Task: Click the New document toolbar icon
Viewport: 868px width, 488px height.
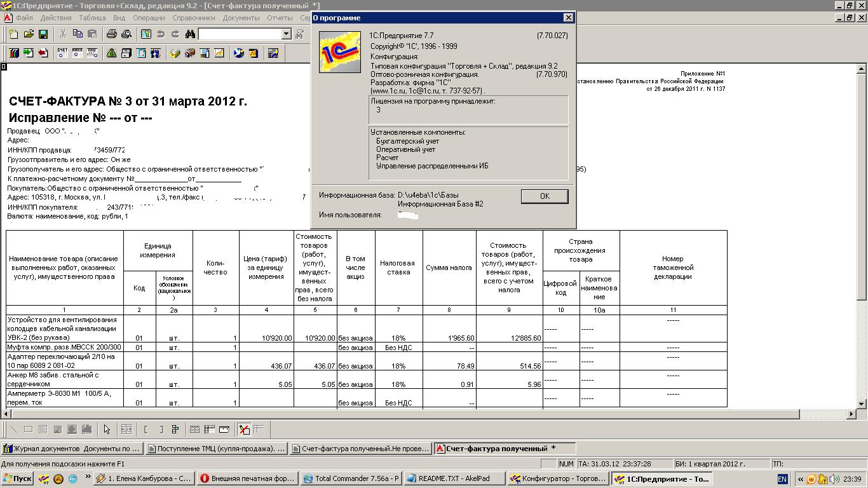Action: [13, 34]
